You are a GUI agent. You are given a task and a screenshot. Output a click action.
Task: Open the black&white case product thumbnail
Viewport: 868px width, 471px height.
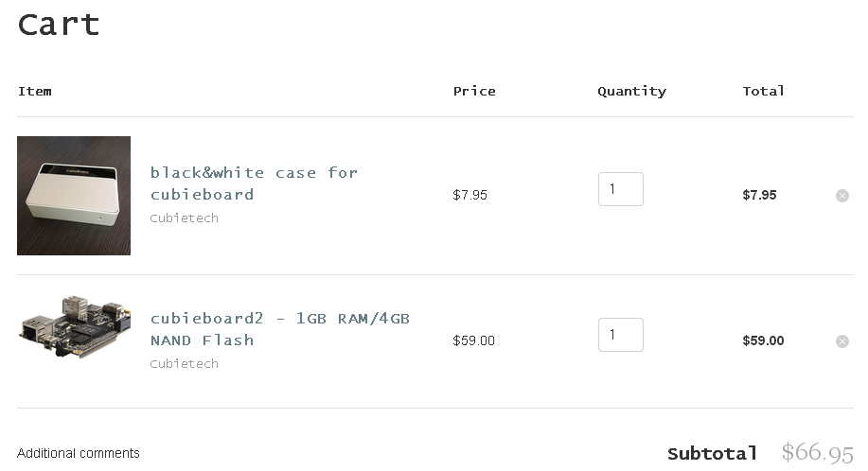(74, 196)
